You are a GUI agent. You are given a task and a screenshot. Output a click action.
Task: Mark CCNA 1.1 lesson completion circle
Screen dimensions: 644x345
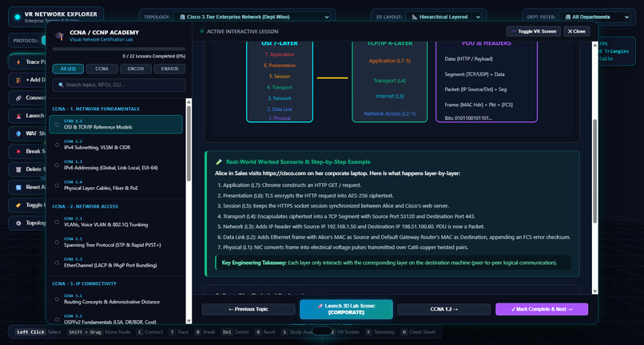tap(57, 124)
